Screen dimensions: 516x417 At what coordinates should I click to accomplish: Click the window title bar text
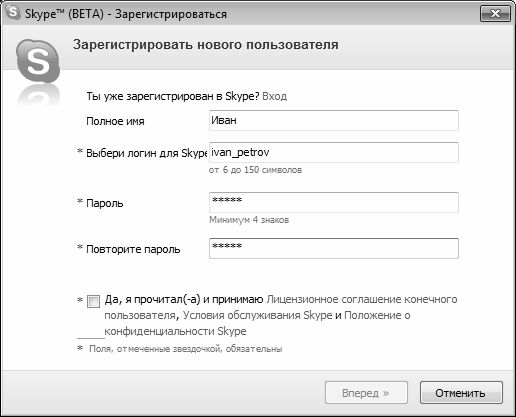click(x=126, y=14)
